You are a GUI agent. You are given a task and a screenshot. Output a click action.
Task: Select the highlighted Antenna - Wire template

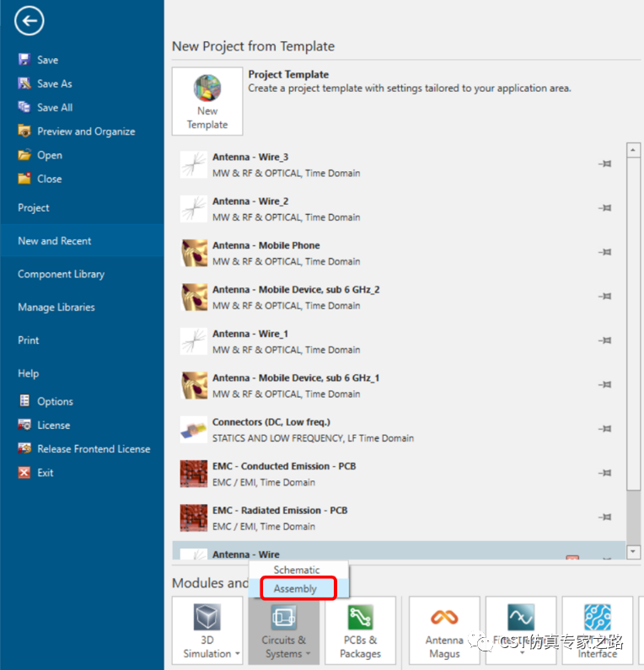tap(399, 551)
